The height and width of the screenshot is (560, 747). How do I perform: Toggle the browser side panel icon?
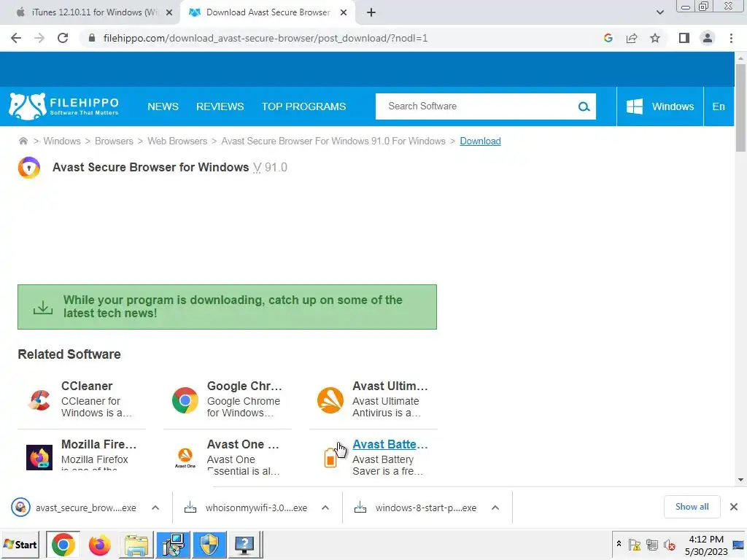pos(684,38)
